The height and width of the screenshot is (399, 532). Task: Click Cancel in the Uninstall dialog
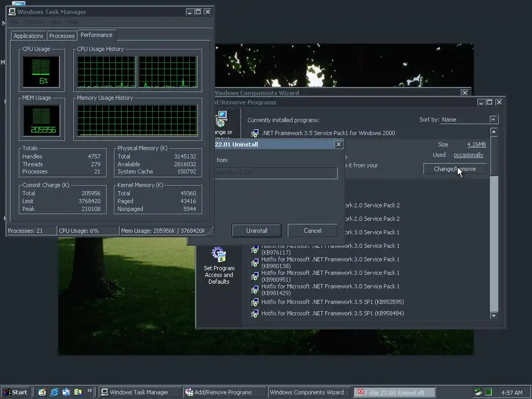pos(312,231)
